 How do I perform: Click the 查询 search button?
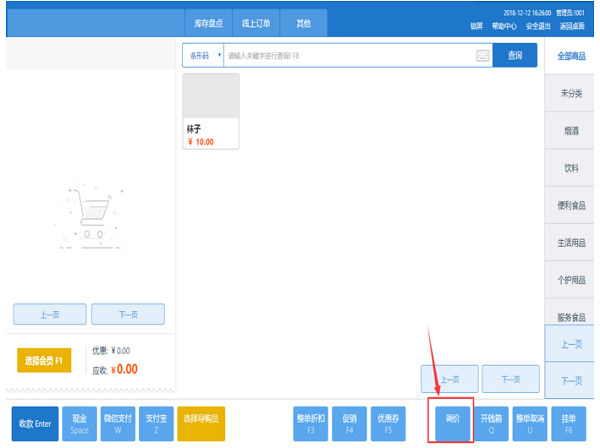click(515, 55)
